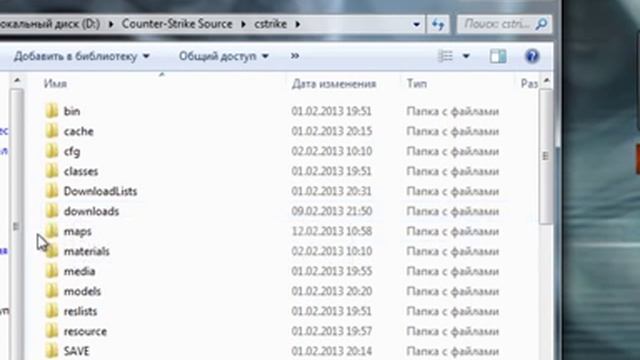640x360 pixels.
Task: Click the 'media' folder name
Action: point(80,271)
